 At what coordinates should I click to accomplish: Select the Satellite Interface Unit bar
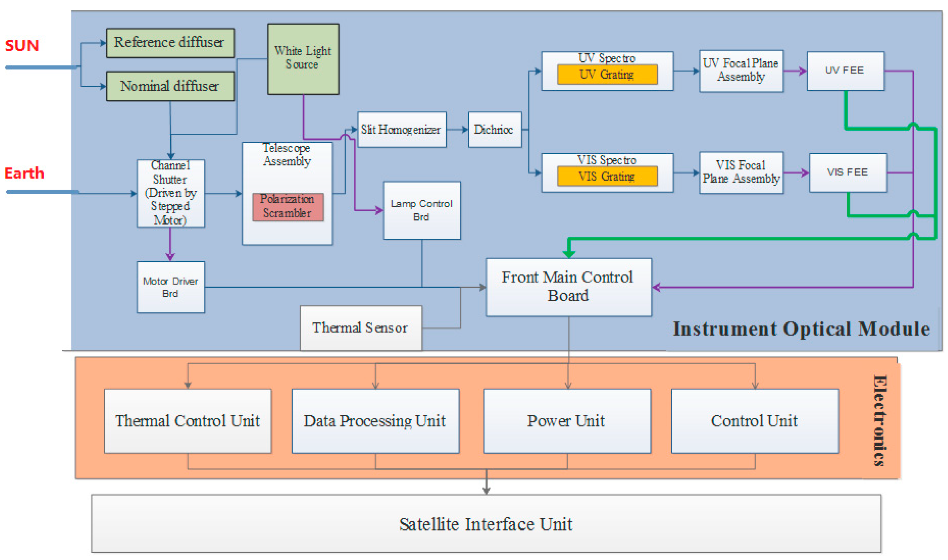486,524
